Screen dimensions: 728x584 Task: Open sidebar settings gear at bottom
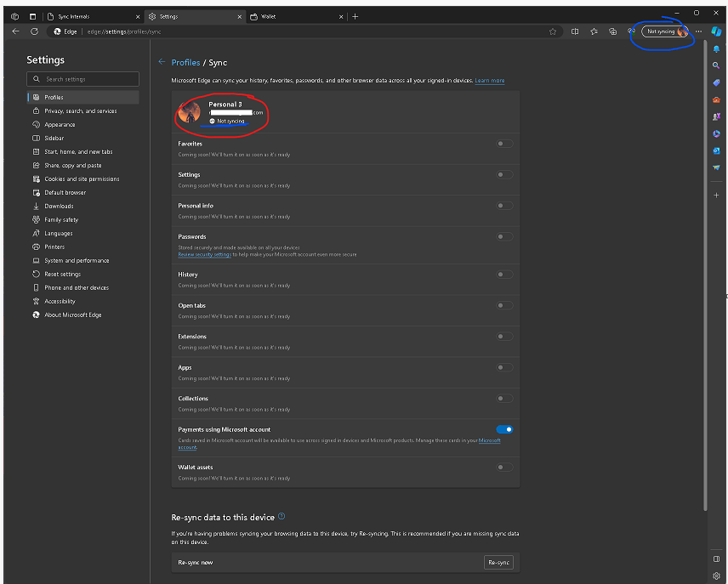pos(716,575)
